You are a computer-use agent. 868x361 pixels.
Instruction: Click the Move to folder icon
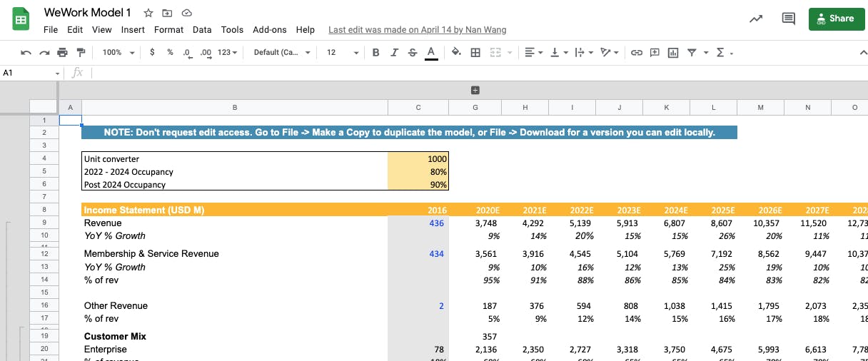[168, 13]
